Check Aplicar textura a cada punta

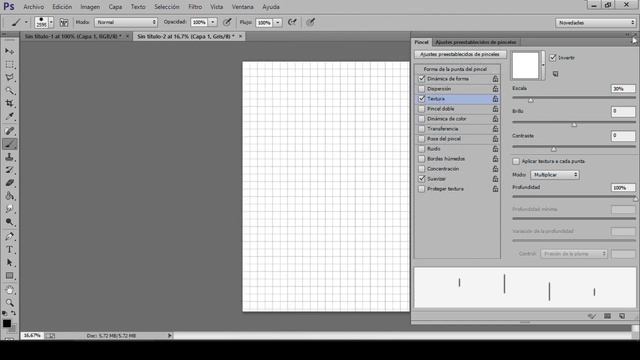pyautogui.click(x=516, y=161)
